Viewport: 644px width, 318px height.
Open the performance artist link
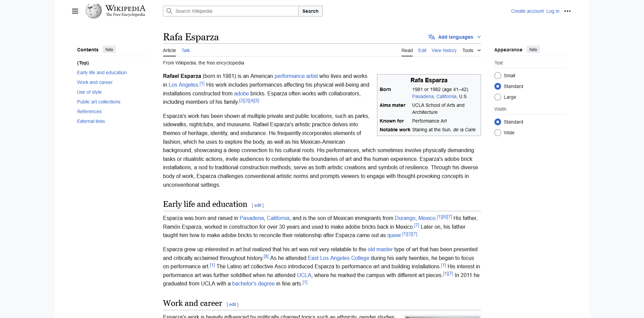[296, 76]
